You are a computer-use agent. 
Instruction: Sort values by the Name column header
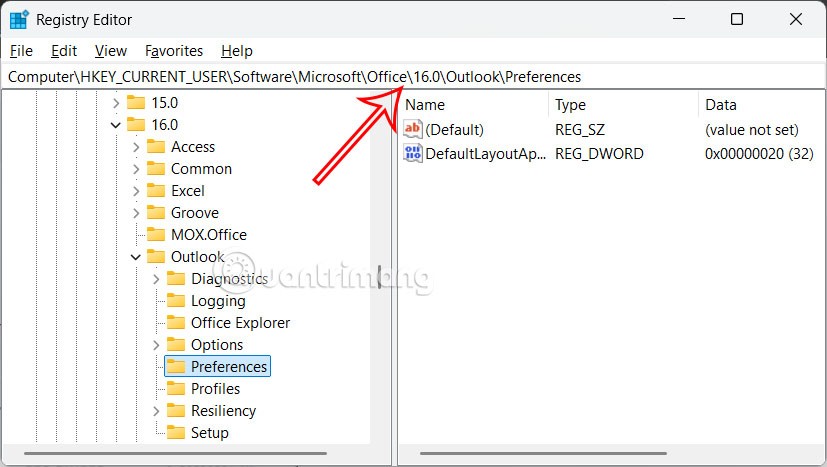(x=473, y=104)
